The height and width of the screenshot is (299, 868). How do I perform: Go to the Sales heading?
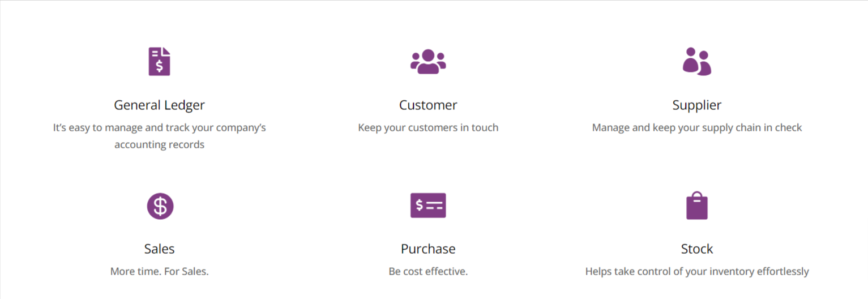(x=159, y=249)
